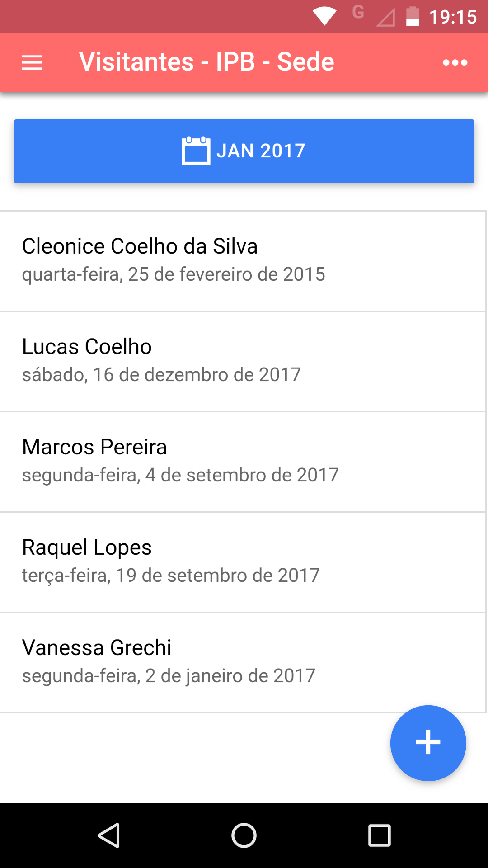The image size is (488, 868).
Task: Tap the battery status icon
Action: click(413, 17)
